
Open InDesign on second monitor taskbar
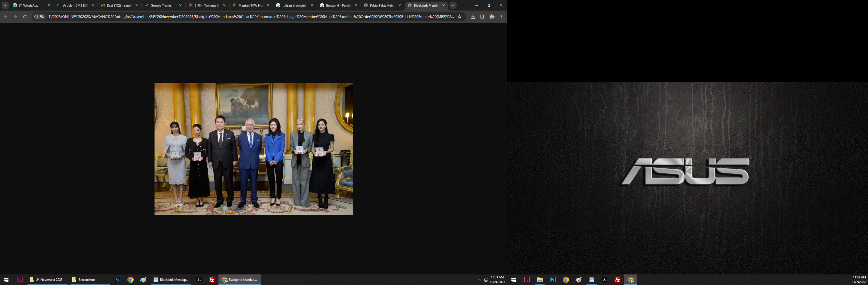[527, 280]
